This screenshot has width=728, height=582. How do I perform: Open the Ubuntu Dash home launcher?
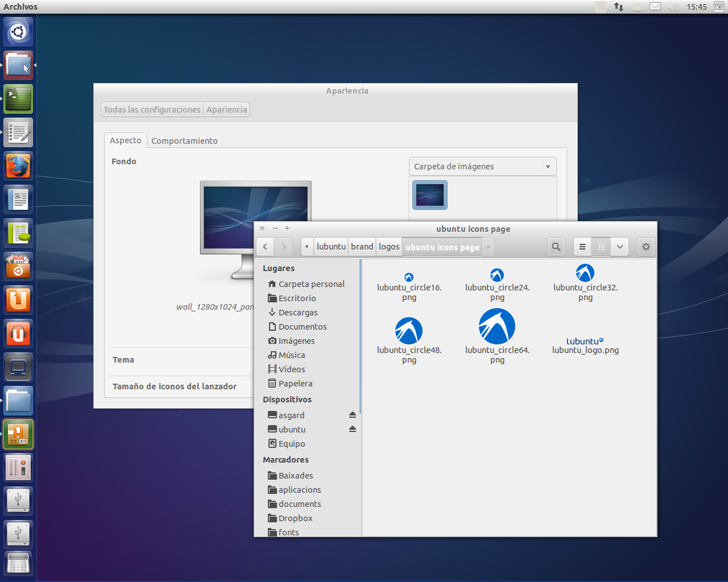click(x=18, y=32)
